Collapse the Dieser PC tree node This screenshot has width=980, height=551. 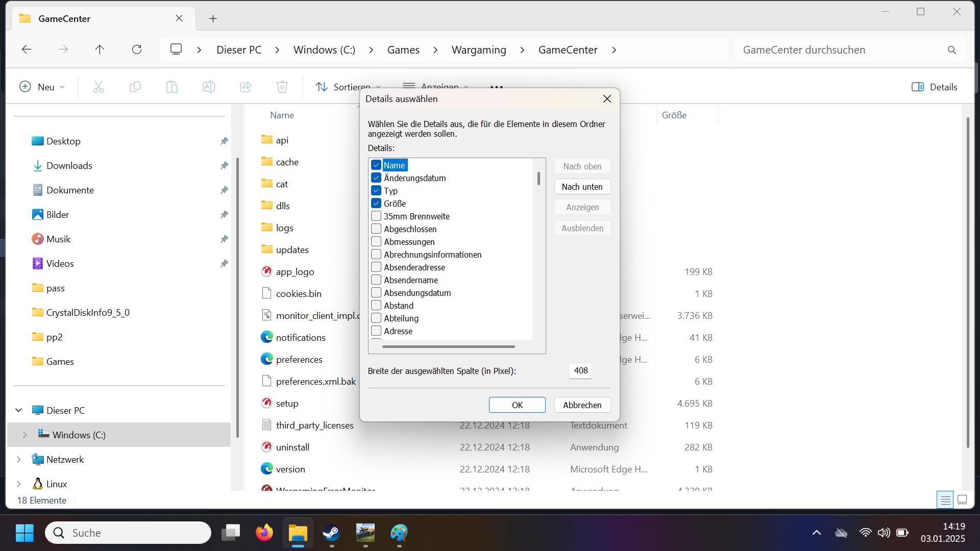[19, 410]
